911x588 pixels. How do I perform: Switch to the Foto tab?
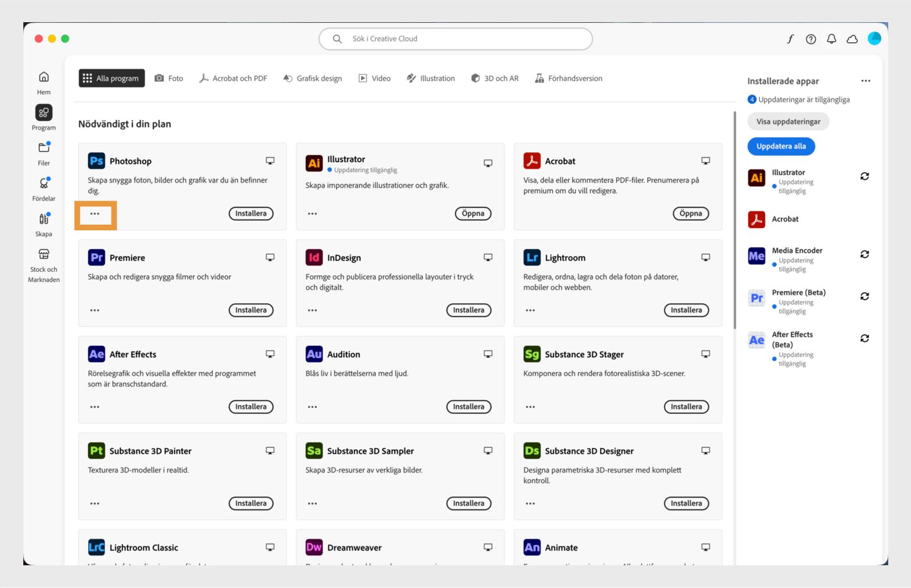pyautogui.click(x=169, y=78)
